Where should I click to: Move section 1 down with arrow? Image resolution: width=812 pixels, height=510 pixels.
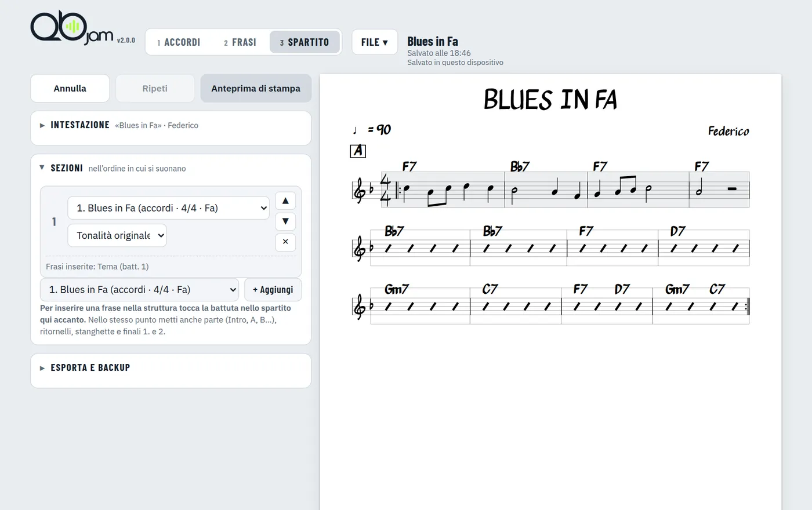pos(285,221)
